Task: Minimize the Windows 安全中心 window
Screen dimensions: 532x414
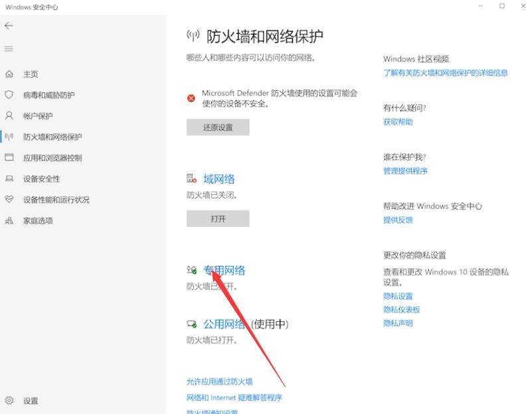Action: tap(481, 6)
